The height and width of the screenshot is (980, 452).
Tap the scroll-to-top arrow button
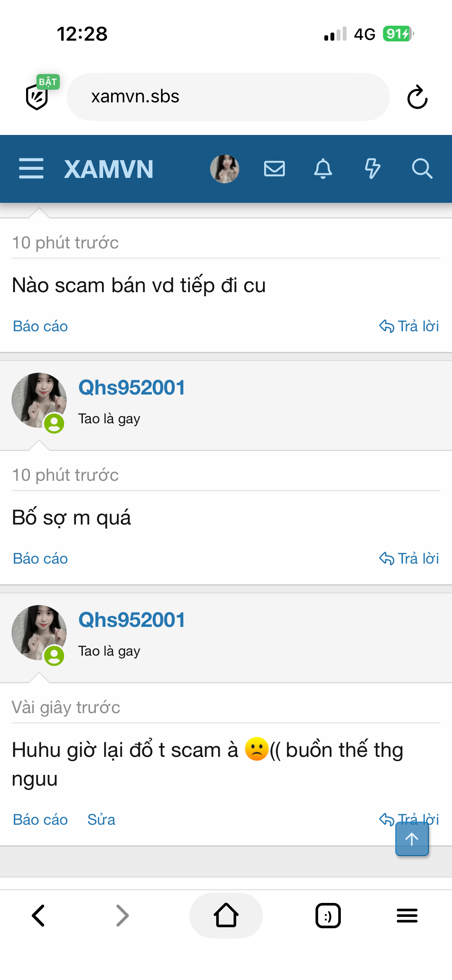tap(412, 839)
